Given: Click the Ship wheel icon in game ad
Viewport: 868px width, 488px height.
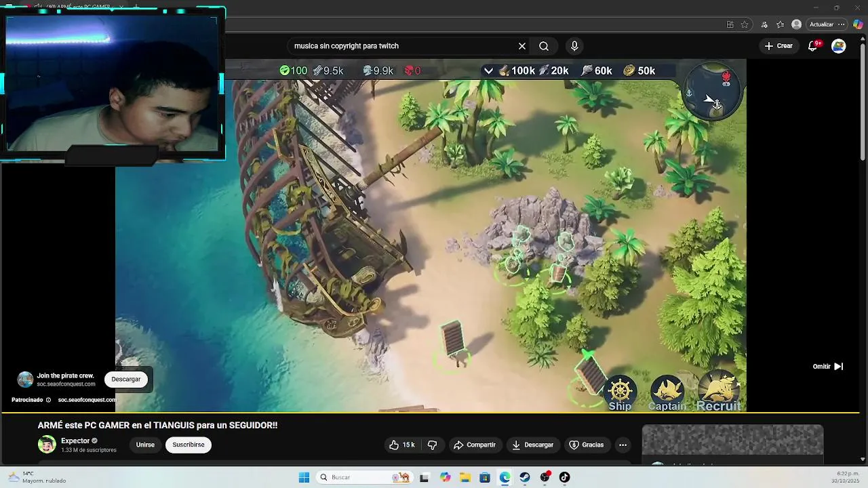Looking at the screenshot, I should [620, 394].
